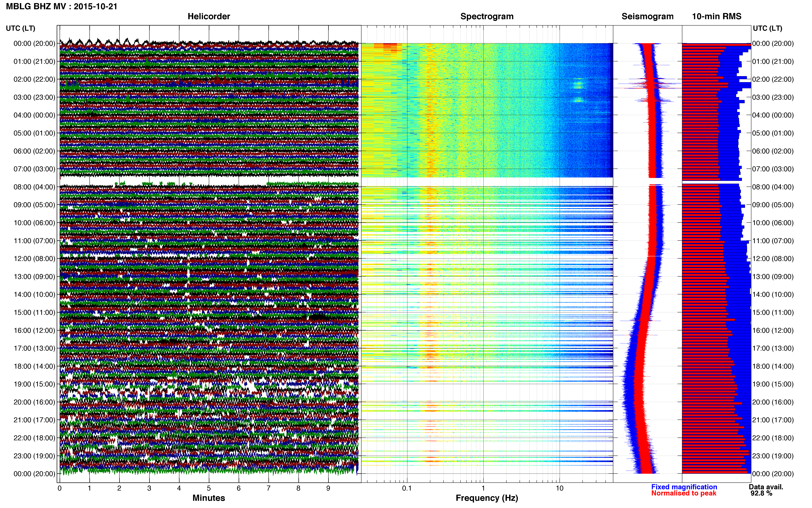The image size is (812, 508).
Task: Select the "10-min RMS" panel heading
Action: click(x=717, y=16)
